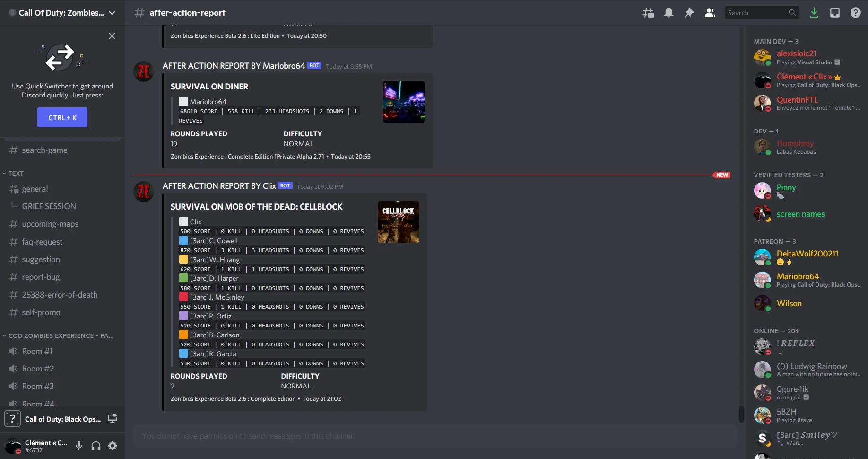
Task: Click ! REFLEX's avatar
Action: (762, 347)
